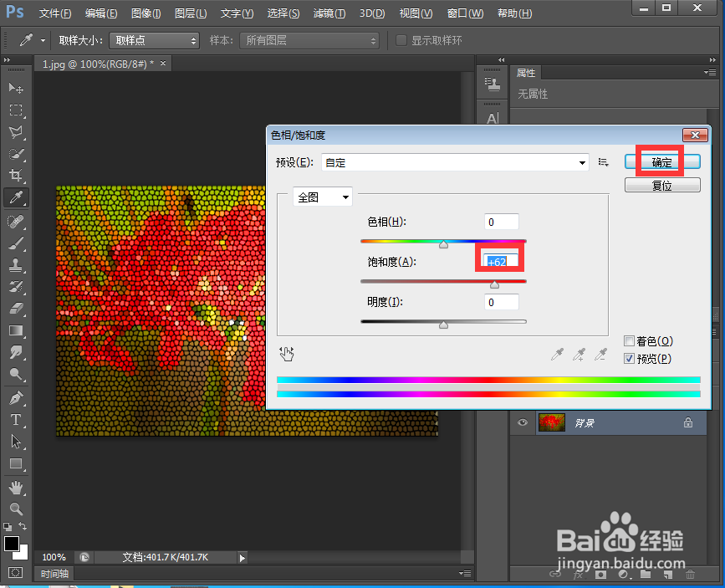Select the Gradient tool
Viewport: 725px width, 588px height.
tap(16, 330)
